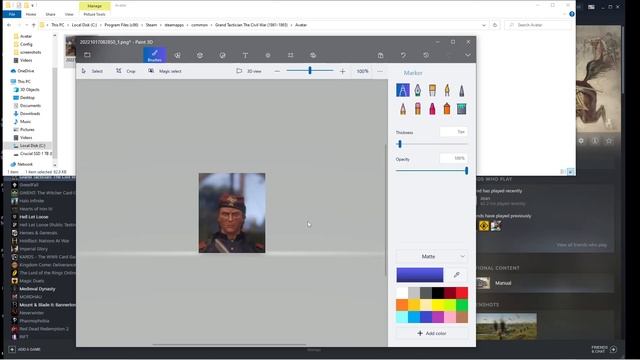640x360 pixels.
Task: Pick the orange color swatch
Action: (x=402, y=305)
